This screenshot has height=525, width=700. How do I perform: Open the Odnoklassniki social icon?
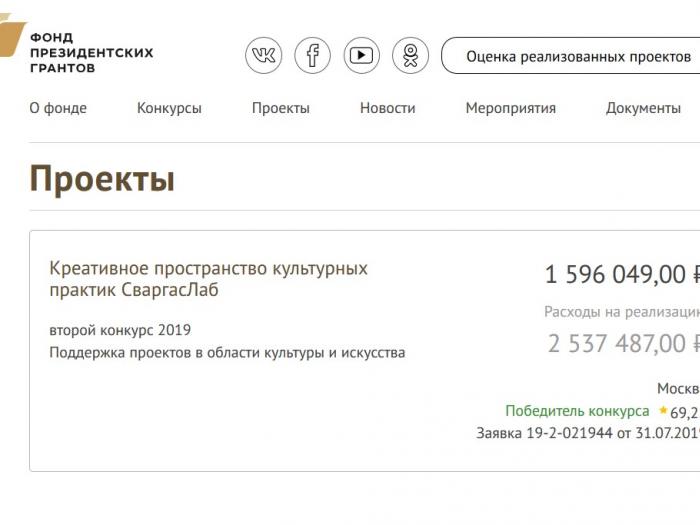pyautogui.click(x=411, y=55)
